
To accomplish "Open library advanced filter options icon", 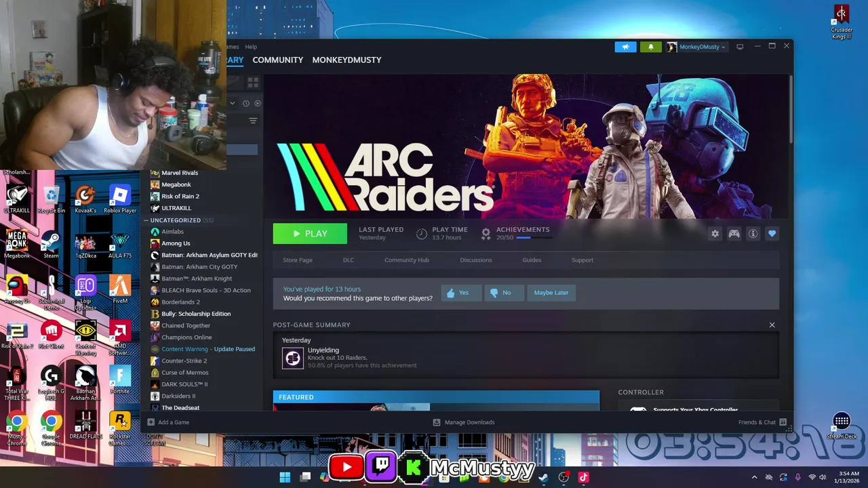I will pos(253,121).
